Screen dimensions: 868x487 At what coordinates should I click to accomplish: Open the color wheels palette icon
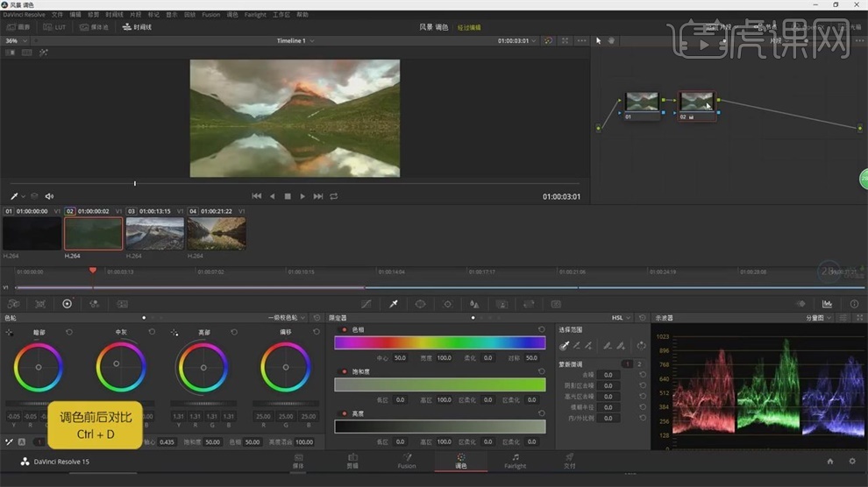click(x=67, y=304)
